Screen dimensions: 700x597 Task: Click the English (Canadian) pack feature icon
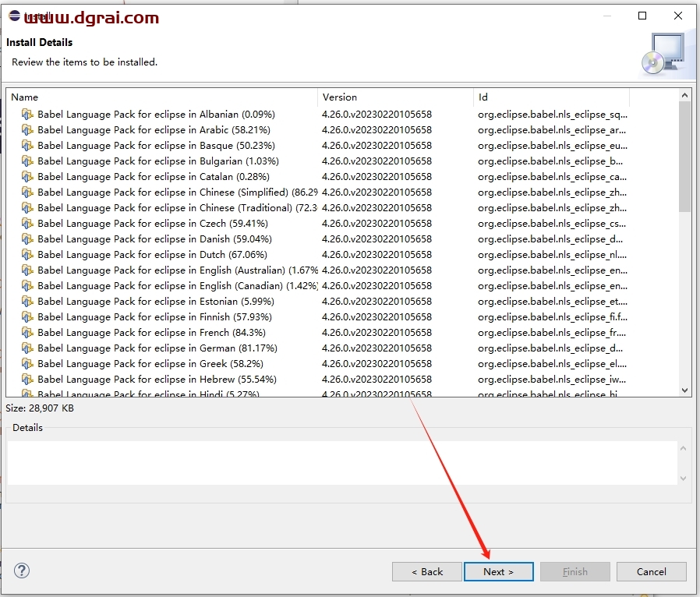pyautogui.click(x=27, y=286)
